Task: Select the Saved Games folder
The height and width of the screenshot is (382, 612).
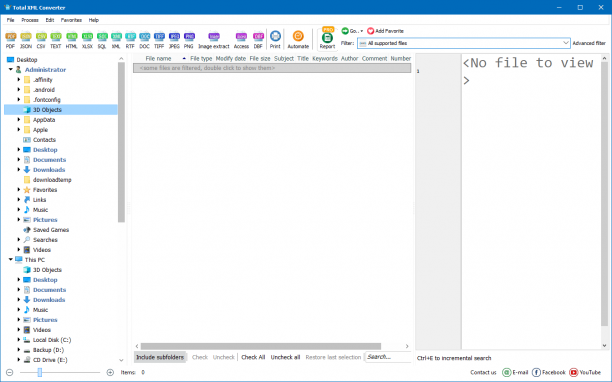Action: pyautogui.click(x=51, y=229)
